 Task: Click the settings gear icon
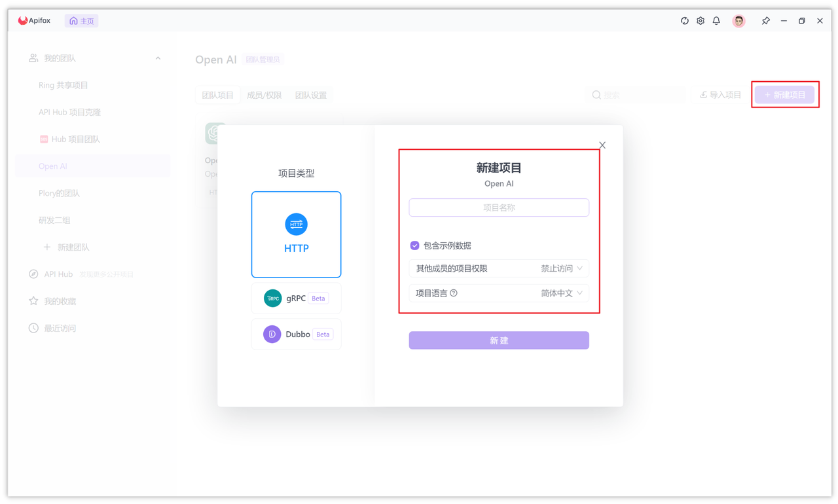[700, 20]
